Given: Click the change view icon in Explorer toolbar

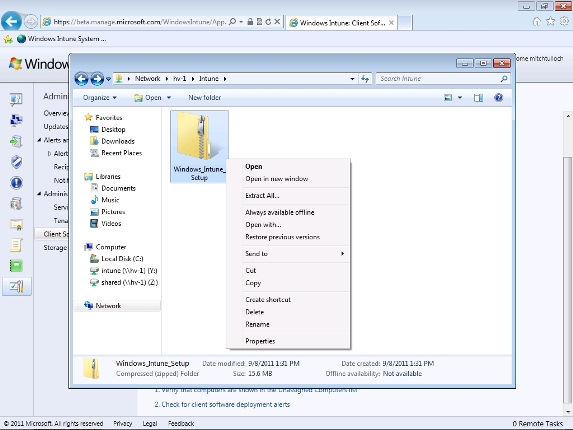Looking at the screenshot, I should point(448,98).
